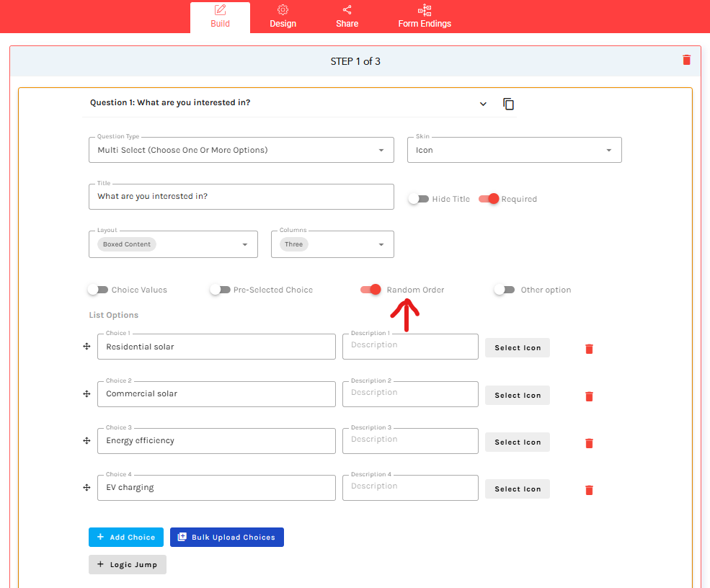
Task: Click the Description 1 field
Action: pyautogui.click(x=410, y=347)
